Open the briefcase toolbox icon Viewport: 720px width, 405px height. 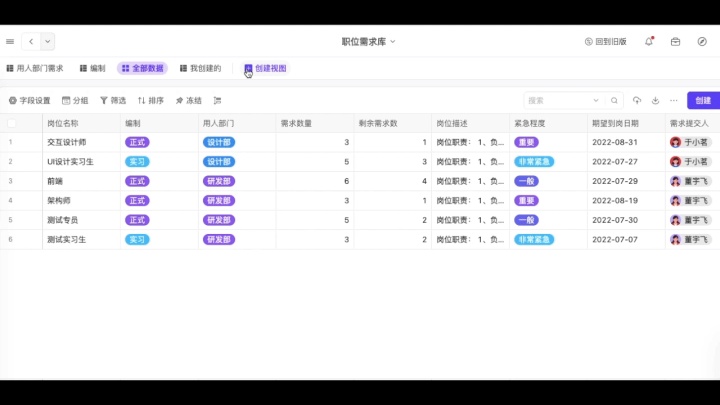pos(675,41)
